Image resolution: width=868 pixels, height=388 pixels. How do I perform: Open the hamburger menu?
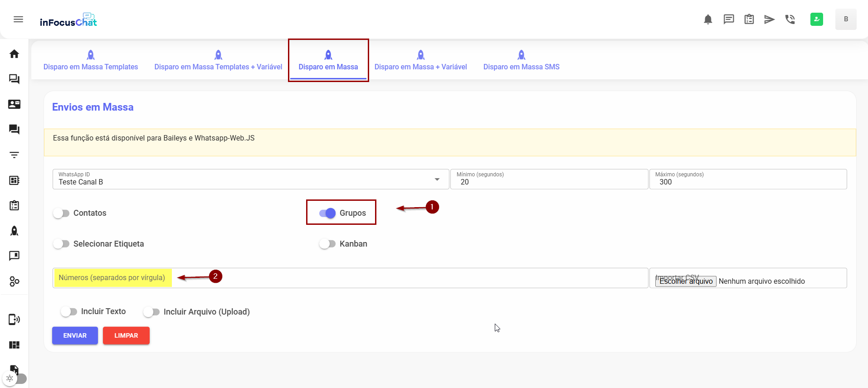click(18, 19)
